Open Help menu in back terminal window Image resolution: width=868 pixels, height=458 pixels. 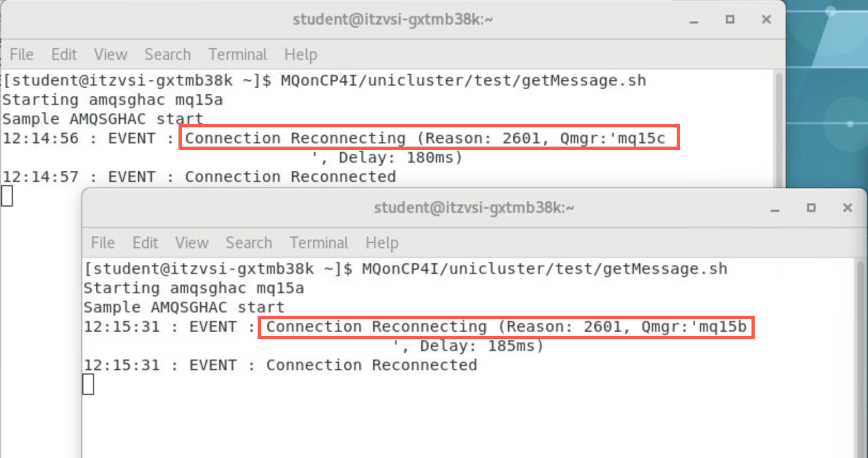pos(300,55)
